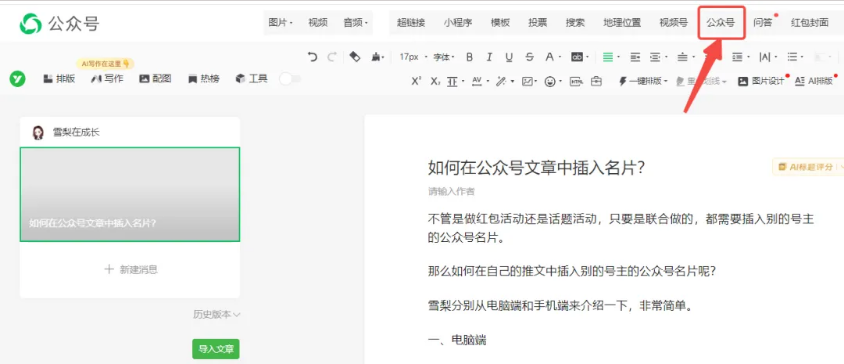This screenshot has width=844, height=364.
Task: Open the line height dropdown
Action: click(455, 81)
